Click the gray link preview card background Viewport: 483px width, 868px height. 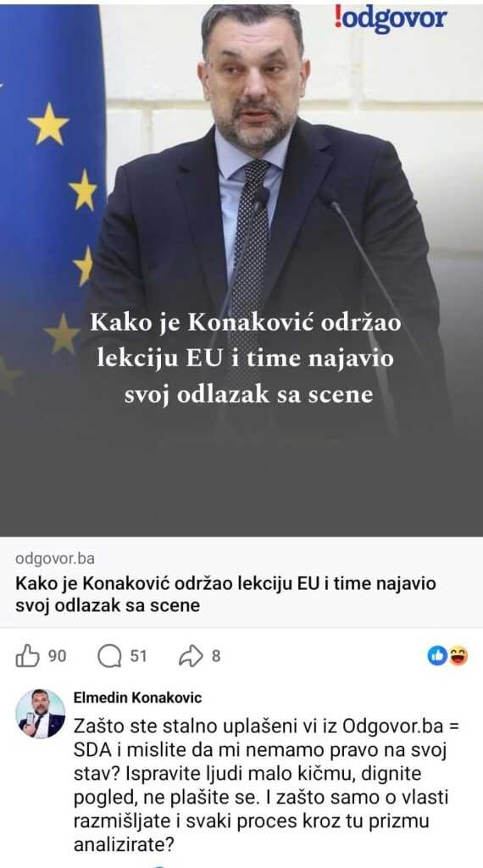click(241, 582)
